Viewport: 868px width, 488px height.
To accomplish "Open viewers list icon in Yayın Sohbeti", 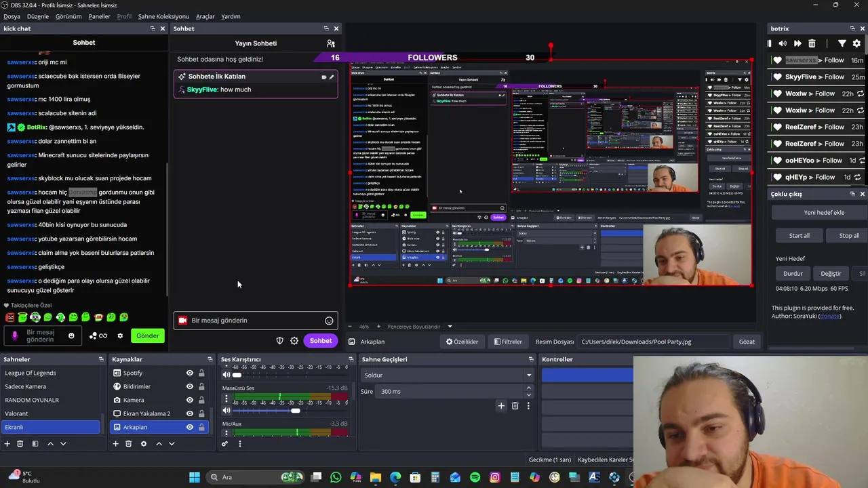I will (331, 43).
